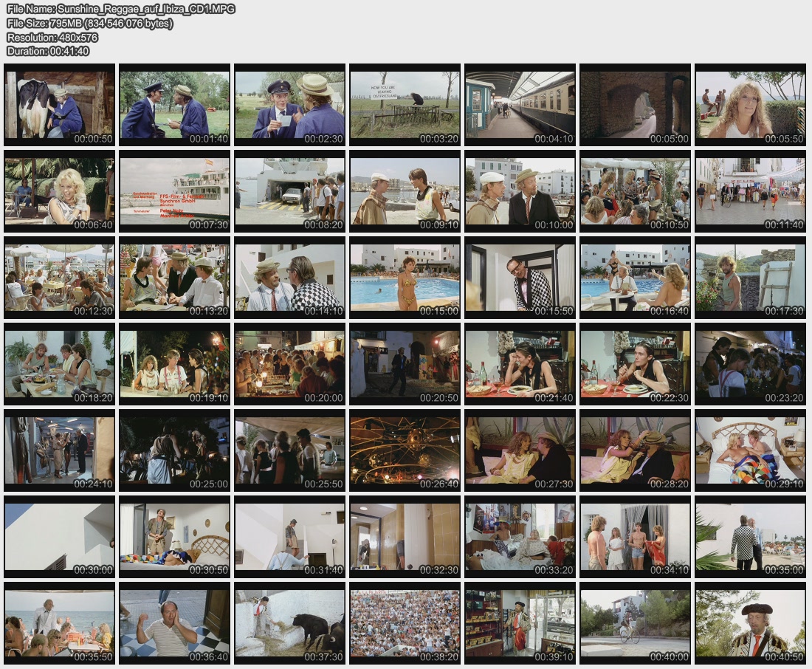Select the 00:15:00 poolside bikini frame
This screenshot has height=669, width=812.
pyautogui.click(x=405, y=278)
